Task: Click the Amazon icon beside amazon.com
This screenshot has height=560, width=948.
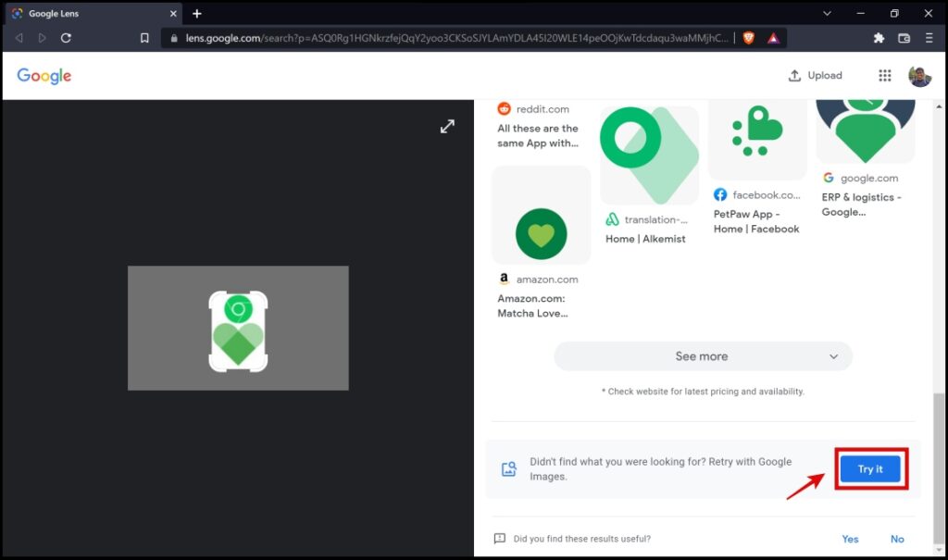Action: point(504,279)
